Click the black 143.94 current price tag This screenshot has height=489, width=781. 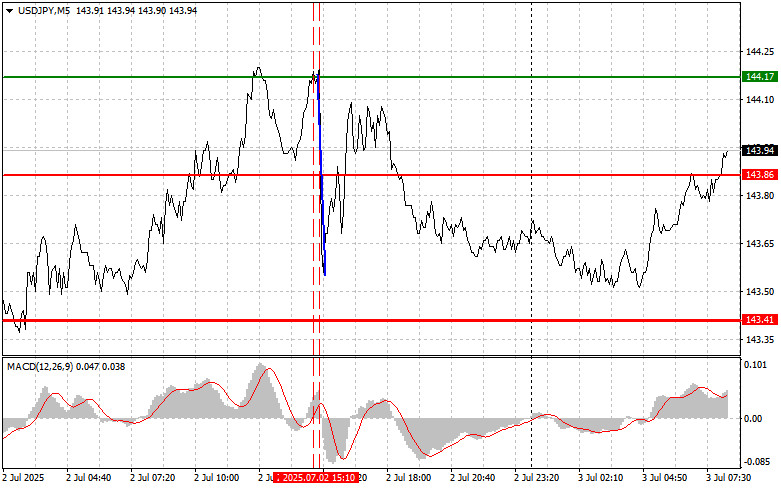760,150
